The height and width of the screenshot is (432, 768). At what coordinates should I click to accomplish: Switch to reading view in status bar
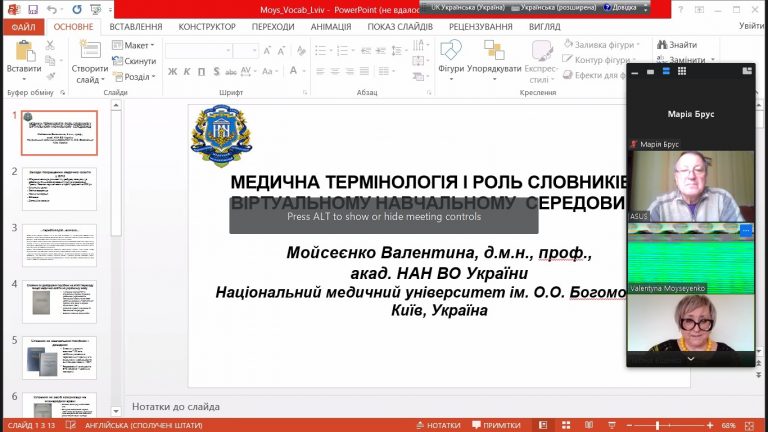point(589,425)
